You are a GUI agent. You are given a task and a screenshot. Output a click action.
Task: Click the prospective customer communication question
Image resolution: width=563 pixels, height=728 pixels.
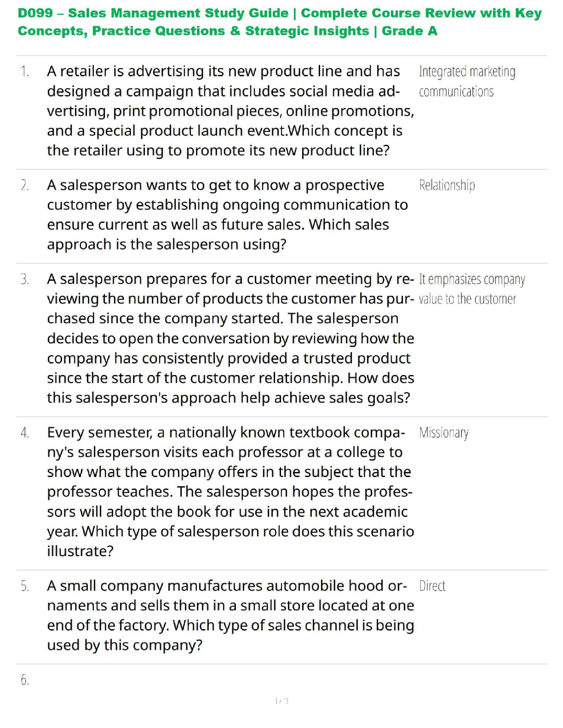pos(227,214)
